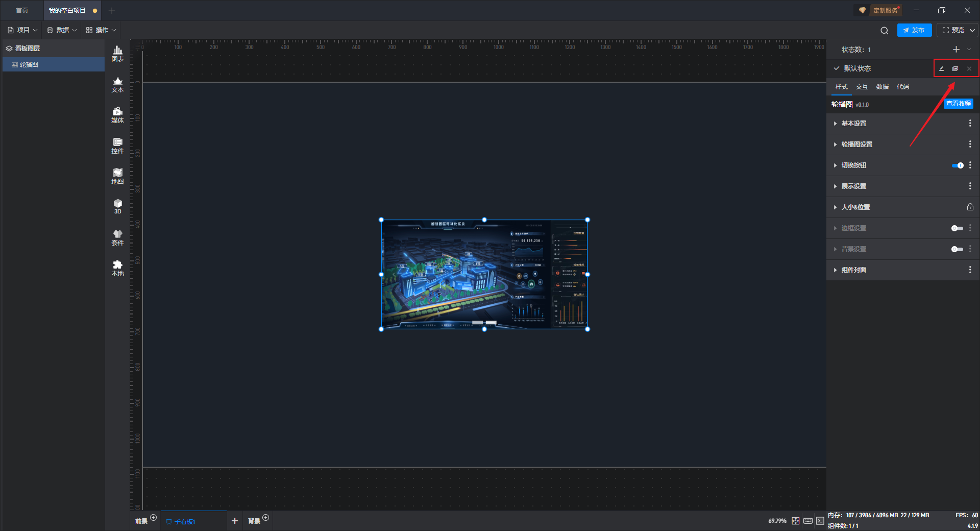Viewport: 980px width, 531px height.
Task: Open more options for 切换按钮
Action: 970,165
